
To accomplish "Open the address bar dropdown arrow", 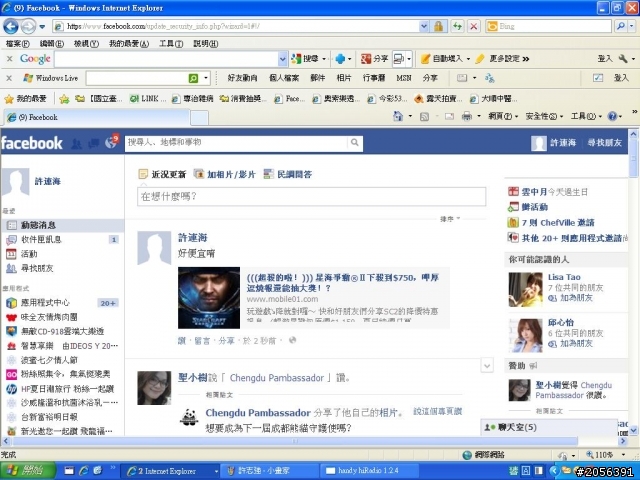I will (424, 27).
